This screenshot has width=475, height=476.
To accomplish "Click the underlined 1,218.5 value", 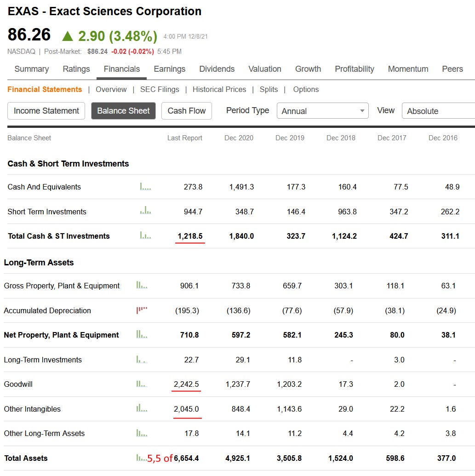I will click(190, 236).
